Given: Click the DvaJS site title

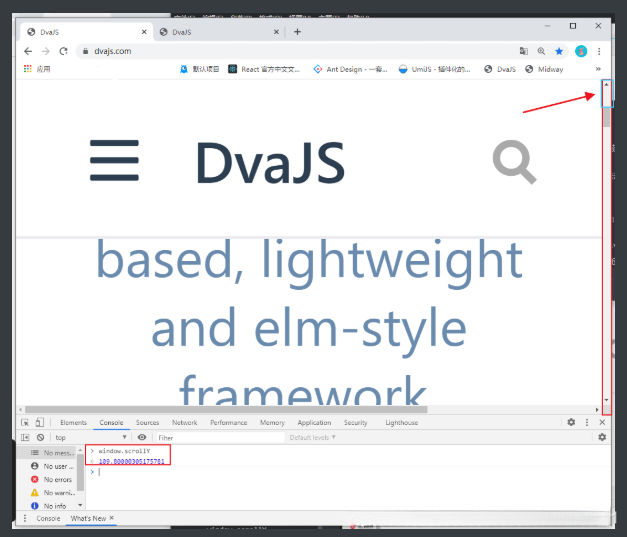Looking at the screenshot, I should coord(270,162).
